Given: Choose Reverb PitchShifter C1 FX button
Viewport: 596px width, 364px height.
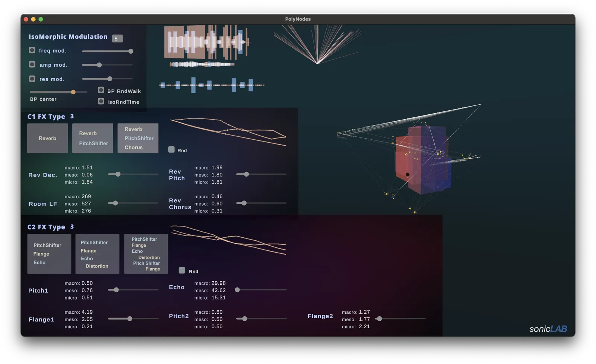Looking at the screenshot, I should pyautogui.click(x=93, y=138).
